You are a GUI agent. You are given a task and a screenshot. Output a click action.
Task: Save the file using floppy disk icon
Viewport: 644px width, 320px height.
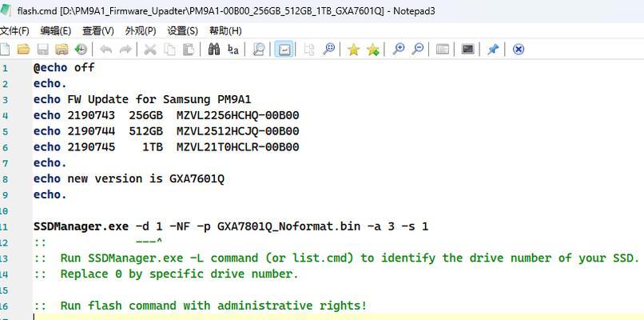[42, 50]
